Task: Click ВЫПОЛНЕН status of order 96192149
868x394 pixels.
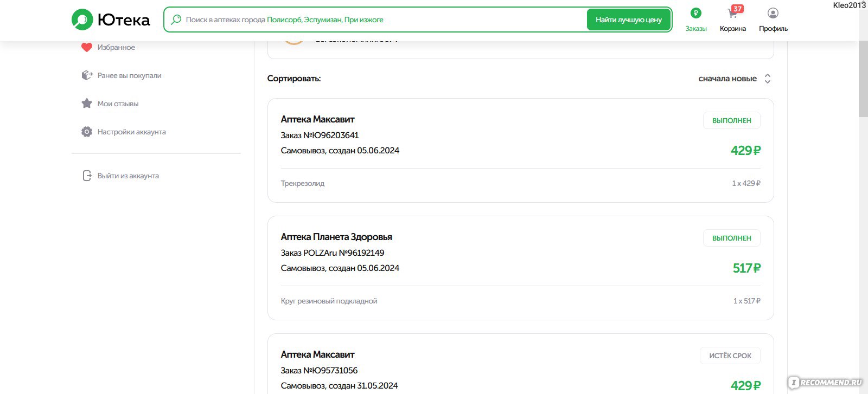Action: 732,238
